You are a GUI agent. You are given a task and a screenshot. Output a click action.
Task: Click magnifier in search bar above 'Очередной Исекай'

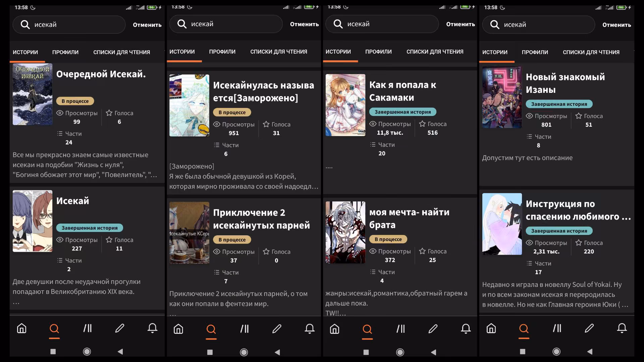point(25,24)
